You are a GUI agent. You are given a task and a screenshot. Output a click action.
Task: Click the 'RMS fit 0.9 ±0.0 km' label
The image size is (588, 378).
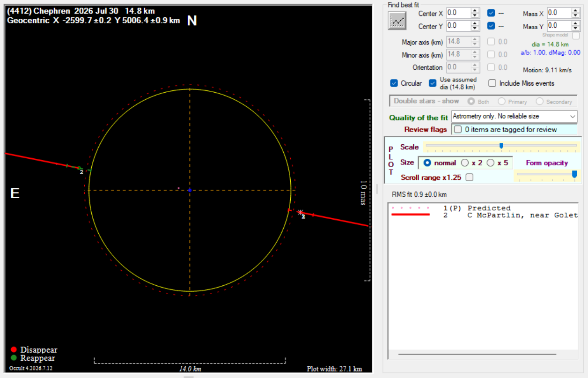pyautogui.click(x=419, y=194)
